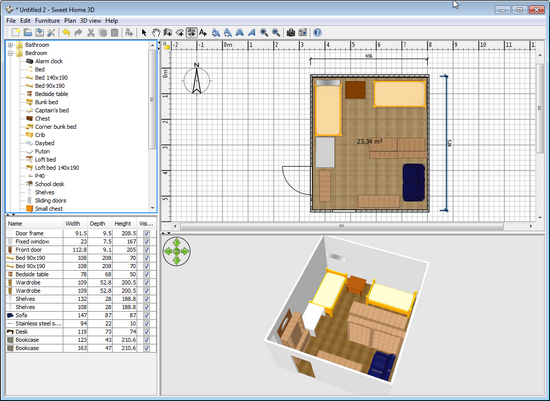Screen dimensions: 550x401
Task: Toggle visibility checkbox for Bookcase 163 wide
Action: coord(147,348)
